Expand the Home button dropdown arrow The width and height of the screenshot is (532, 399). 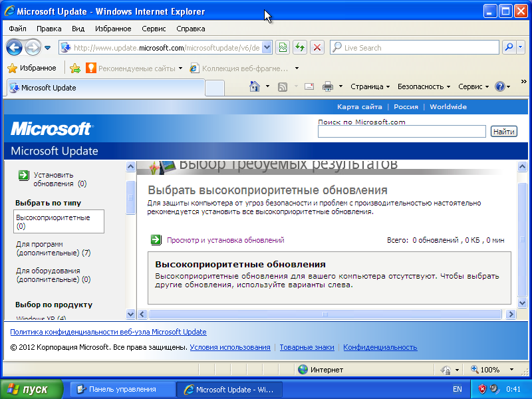[x=268, y=86]
